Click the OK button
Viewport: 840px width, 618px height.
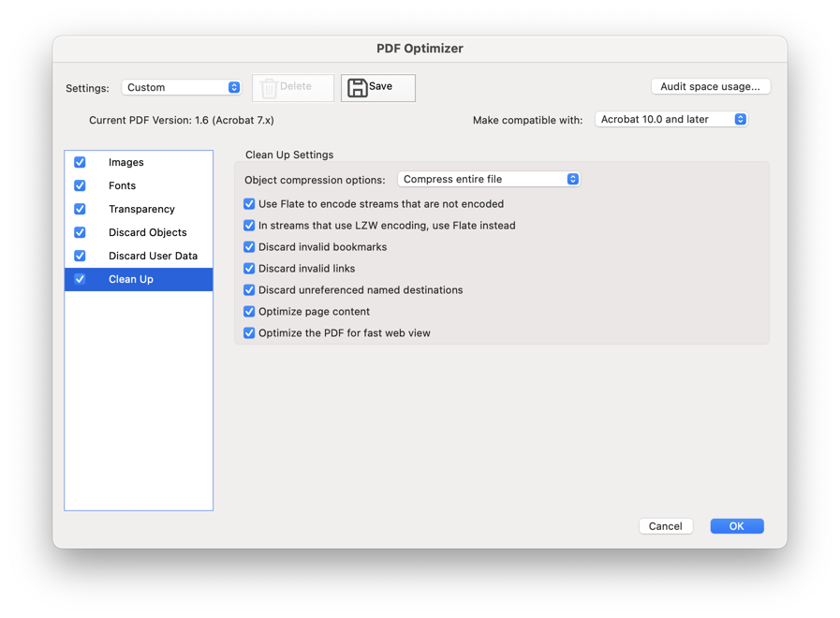click(x=737, y=526)
